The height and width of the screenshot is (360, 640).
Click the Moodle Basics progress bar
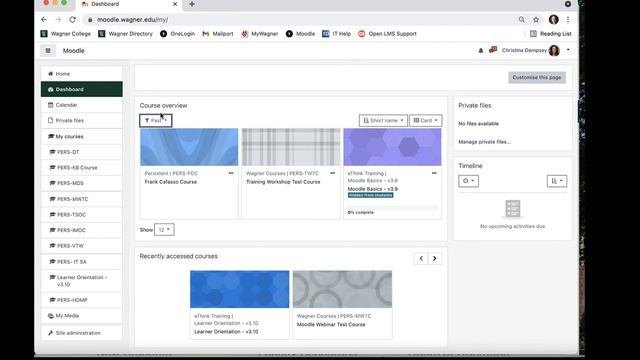click(392, 208)
